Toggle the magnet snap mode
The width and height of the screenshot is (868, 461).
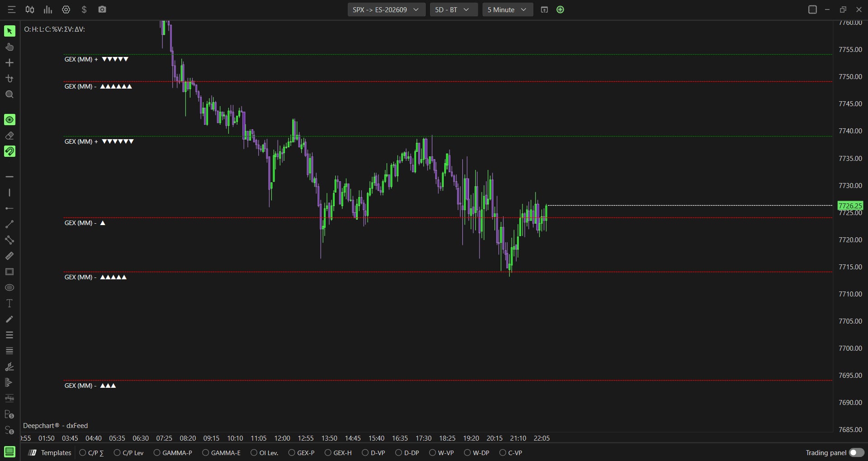(9, 151)
